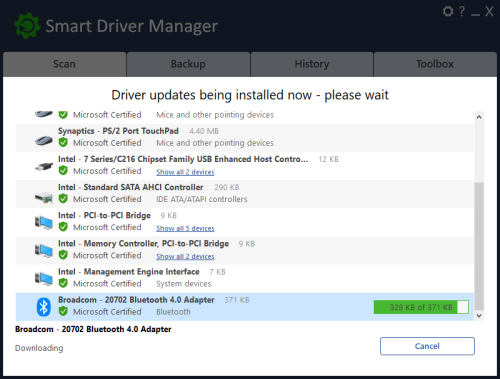
Task: Click scrollbar up arrow of driver list
Action: pyautogui.click(x=479, y=117)
